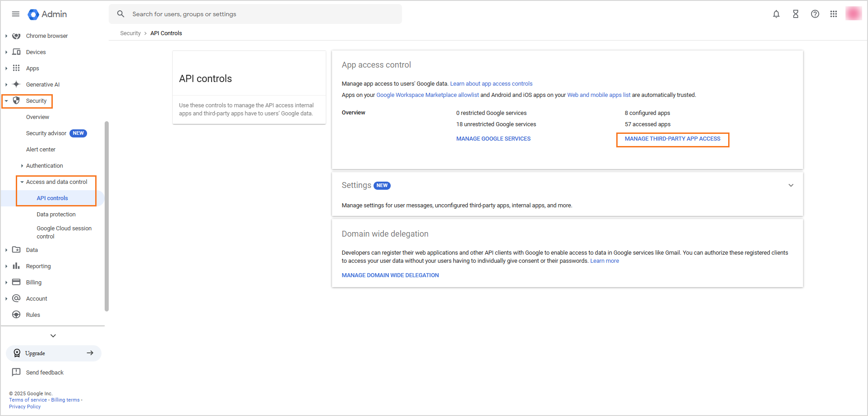Viewport: 868px width, 416px height.
Task: Open Learn more link in delegation
Action: click(605, 261)
